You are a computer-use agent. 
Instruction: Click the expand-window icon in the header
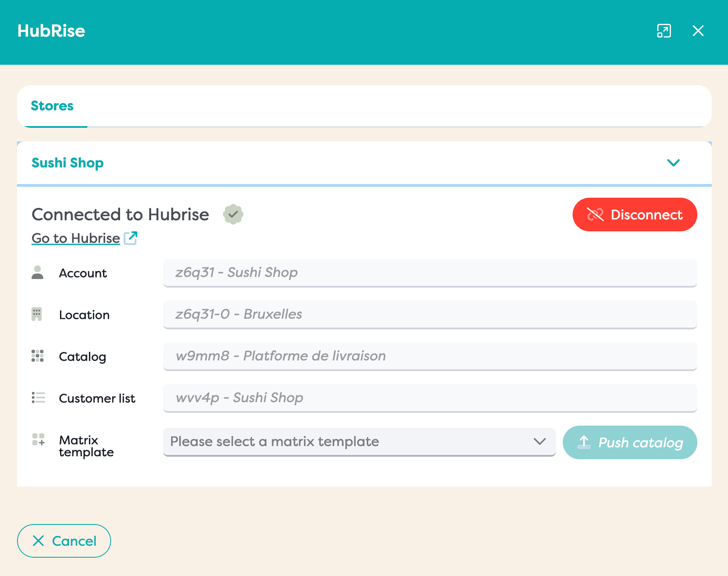pos(664,31)
